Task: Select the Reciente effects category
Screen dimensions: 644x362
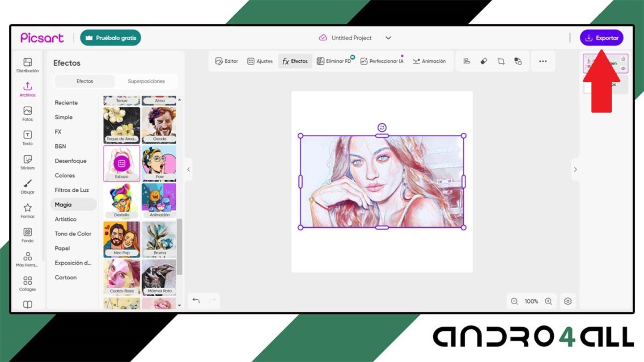Action: tap(66, 103)
